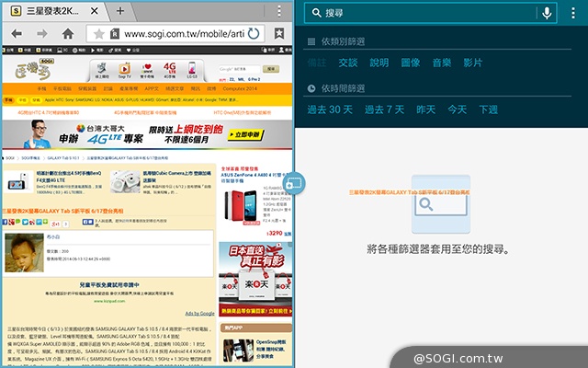Select the 過去 30 天 time filter
This screenshot has height=368, width=588.
tap(330, 109)
